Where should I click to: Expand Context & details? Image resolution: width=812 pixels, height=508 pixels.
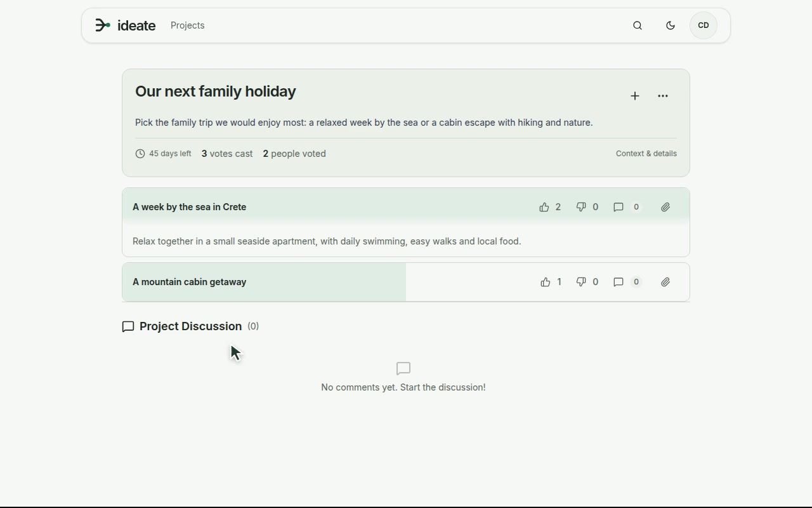[x=646, y=154]
